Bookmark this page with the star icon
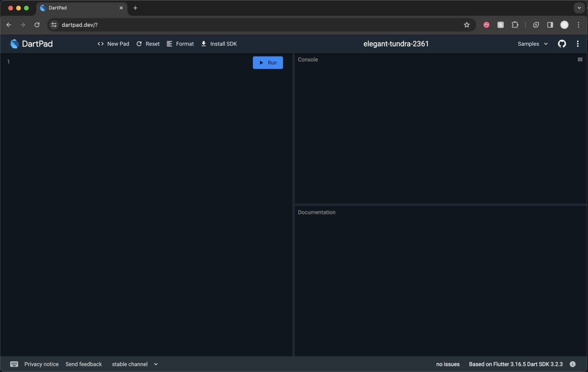 coord(466,25)
